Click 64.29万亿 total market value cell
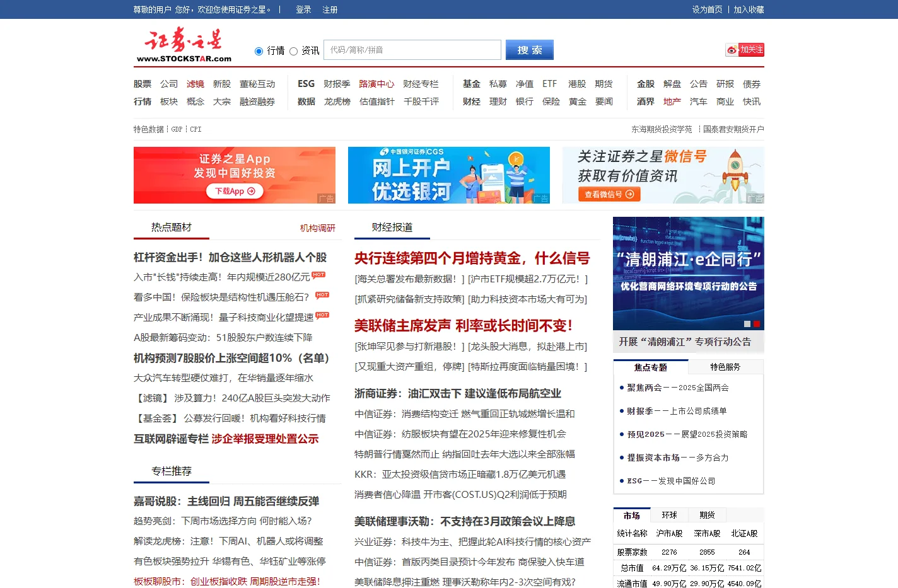The height and width of the screenshot is (588, 898). click(x=669, y=568)
